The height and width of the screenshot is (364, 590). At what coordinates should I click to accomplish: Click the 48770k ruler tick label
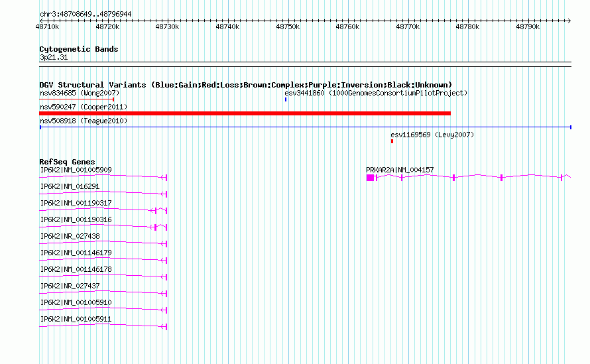(x=408, y=27)
